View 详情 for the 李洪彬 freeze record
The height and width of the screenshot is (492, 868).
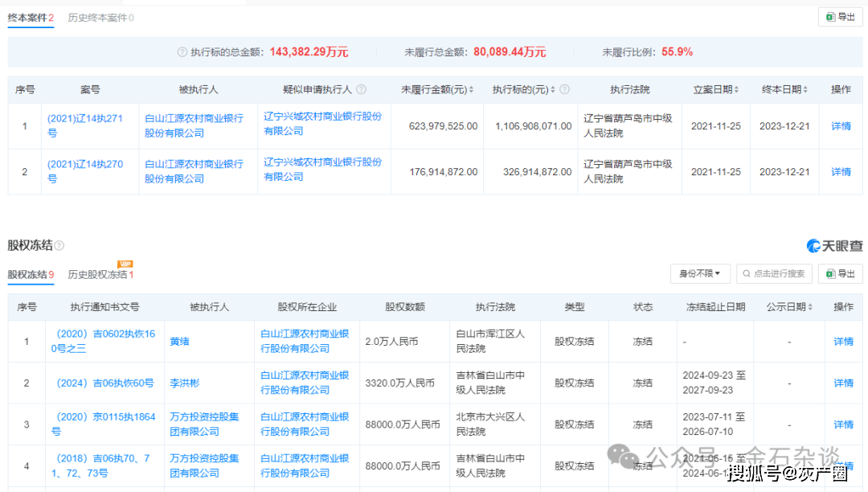[844, 383]
